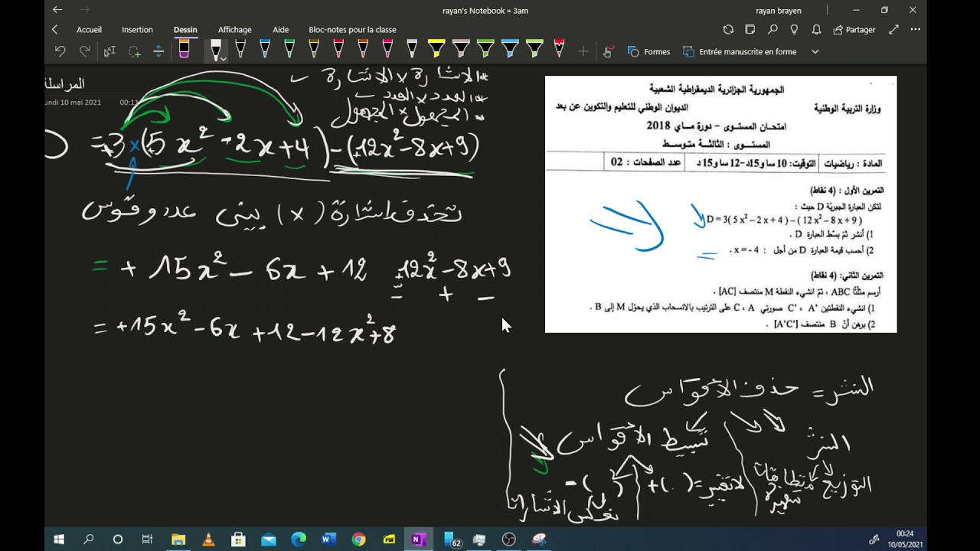The width and height of the screenshot is (980, 551).
Task: Activate the Lasso select tool
Action: pos(135,51)
